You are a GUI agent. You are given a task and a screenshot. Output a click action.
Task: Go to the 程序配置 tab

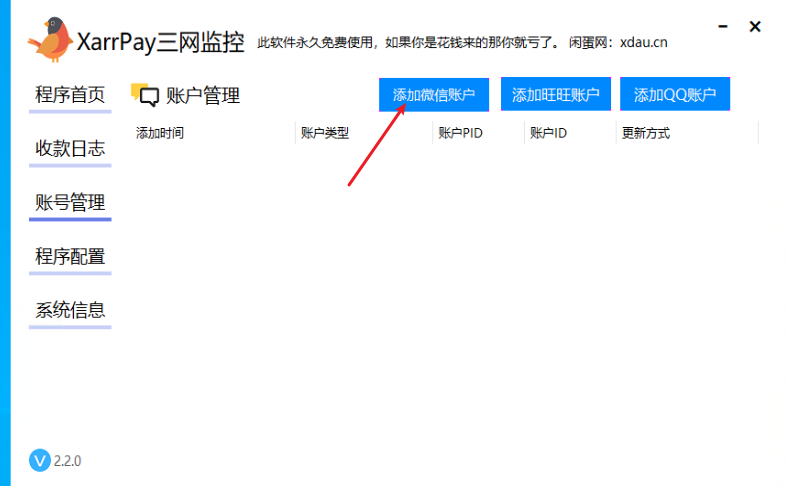pyautogui.click(x=70, y=257)
